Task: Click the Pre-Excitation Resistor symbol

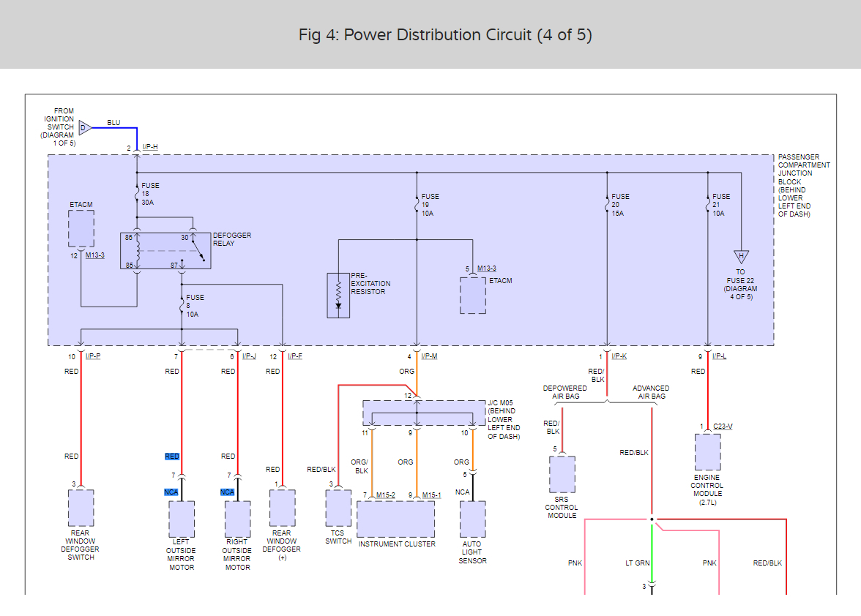Action: click(x=338, y=296)
